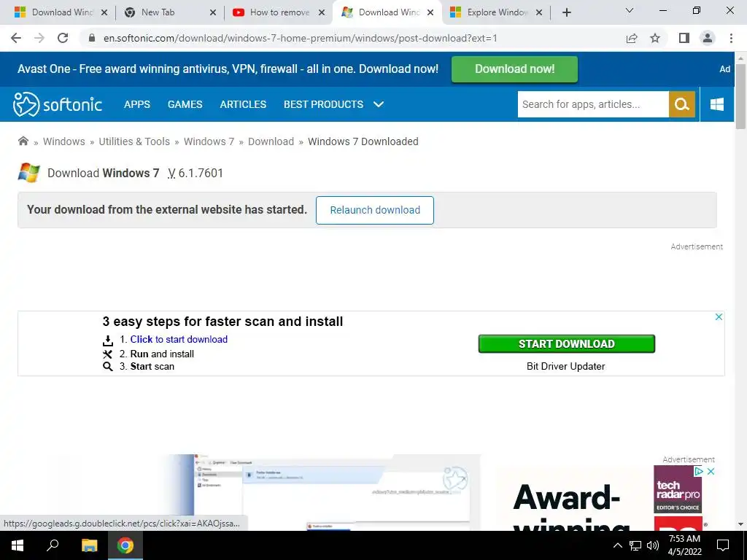This screenshot has width=747, height=560.
Task: Click 'Click to start download' link
Action: [x=179, y=340]
